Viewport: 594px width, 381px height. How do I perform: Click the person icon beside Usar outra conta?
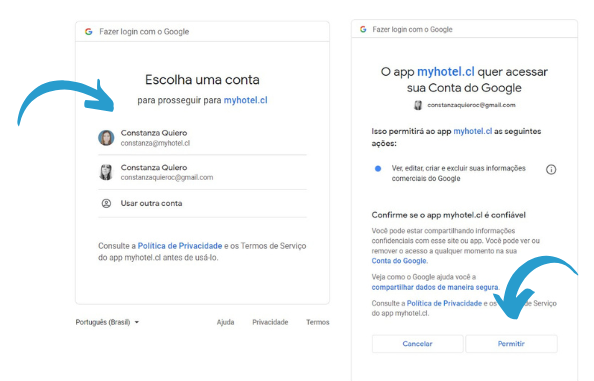(106, 203)
